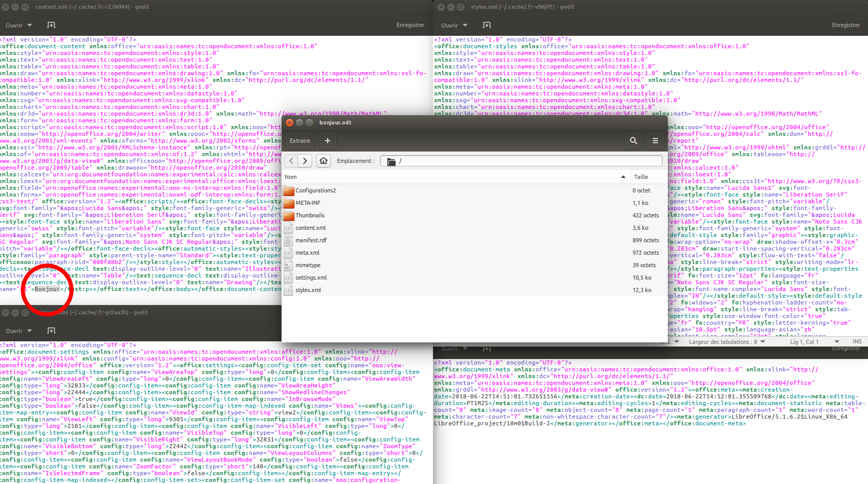Click the Emplacement path input field

coord(521,161)
